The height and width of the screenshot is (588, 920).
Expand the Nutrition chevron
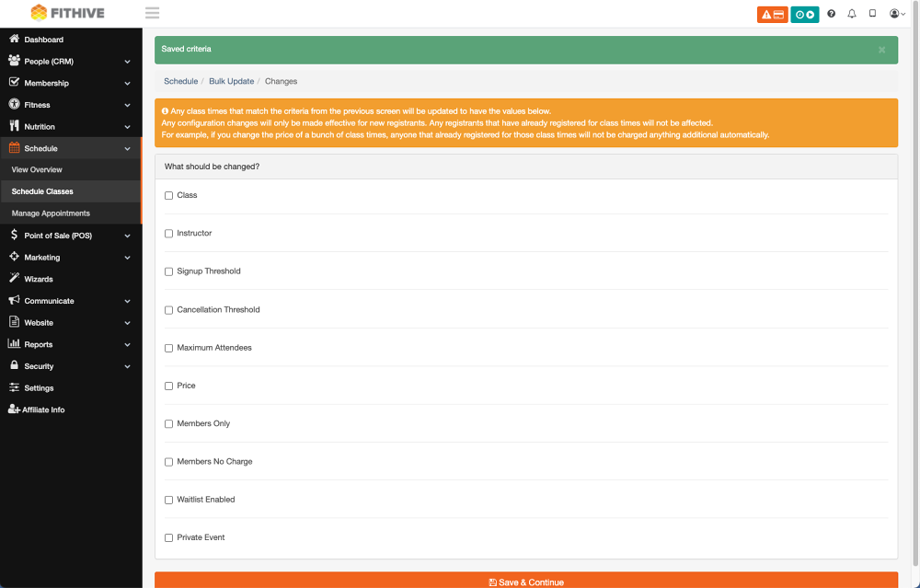127,127
